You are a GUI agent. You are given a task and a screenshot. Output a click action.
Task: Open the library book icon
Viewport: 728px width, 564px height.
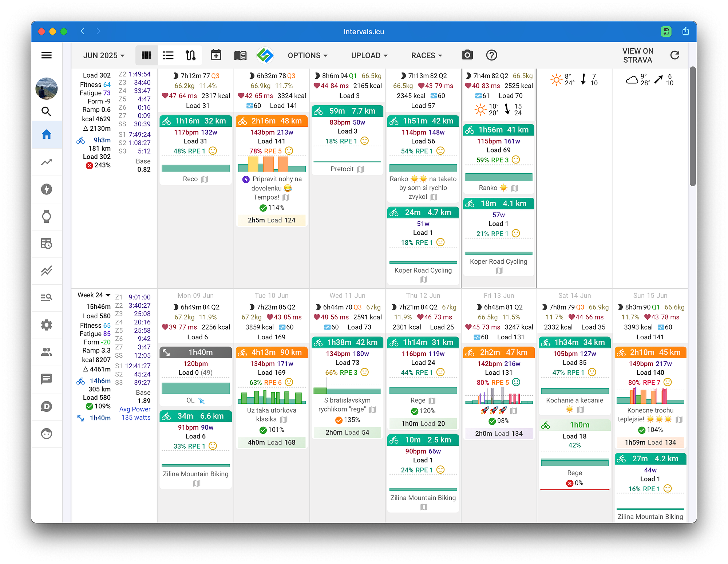pyautogui.click(x=240, y=55)
